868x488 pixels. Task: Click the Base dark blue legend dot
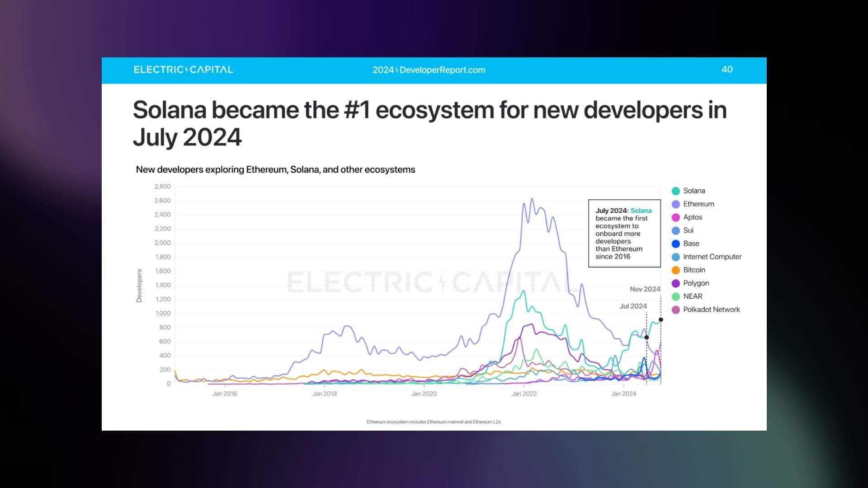point(675,244)
